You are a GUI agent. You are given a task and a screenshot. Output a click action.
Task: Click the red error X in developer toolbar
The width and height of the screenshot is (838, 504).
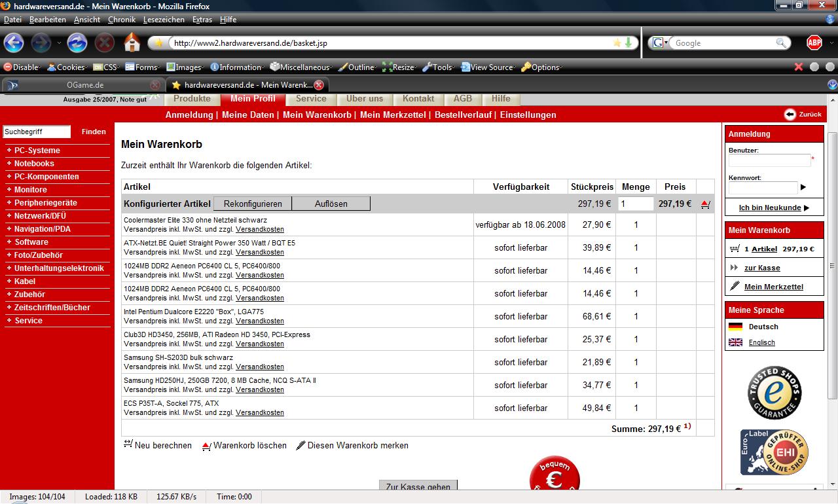click(798, 67)
